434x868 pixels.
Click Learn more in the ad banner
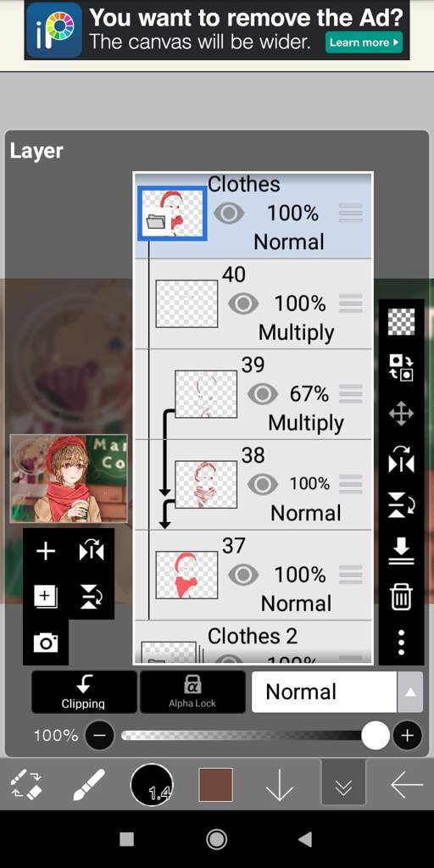coord(364,42)
